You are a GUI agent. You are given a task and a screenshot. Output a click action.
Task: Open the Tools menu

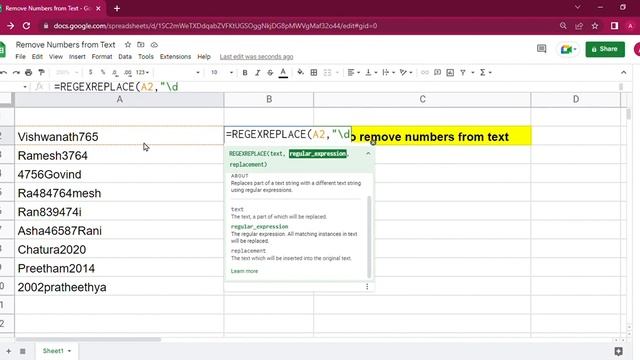[x=146, y=57]
